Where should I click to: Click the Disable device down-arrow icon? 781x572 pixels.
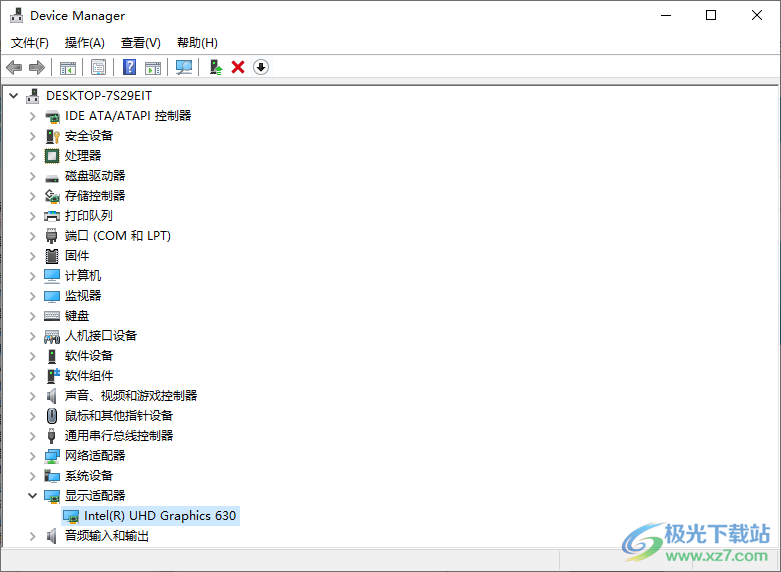[x=261, y=67]
